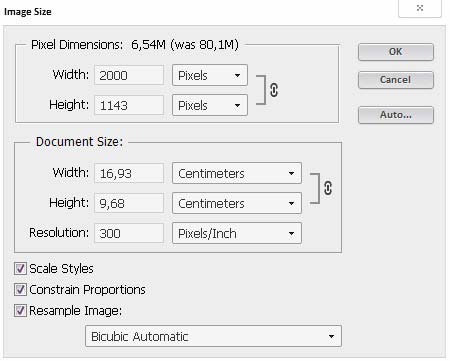
Task: Click the Cancel button
Action: point(396,80)
